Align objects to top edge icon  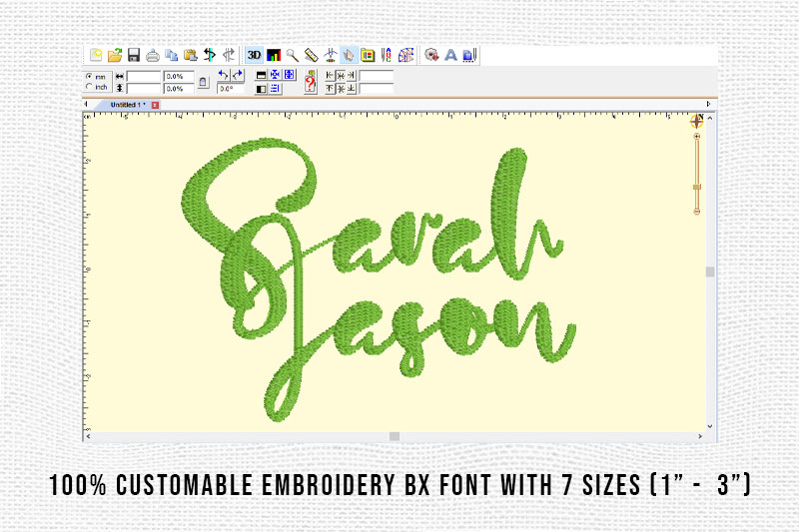(330, 89)
